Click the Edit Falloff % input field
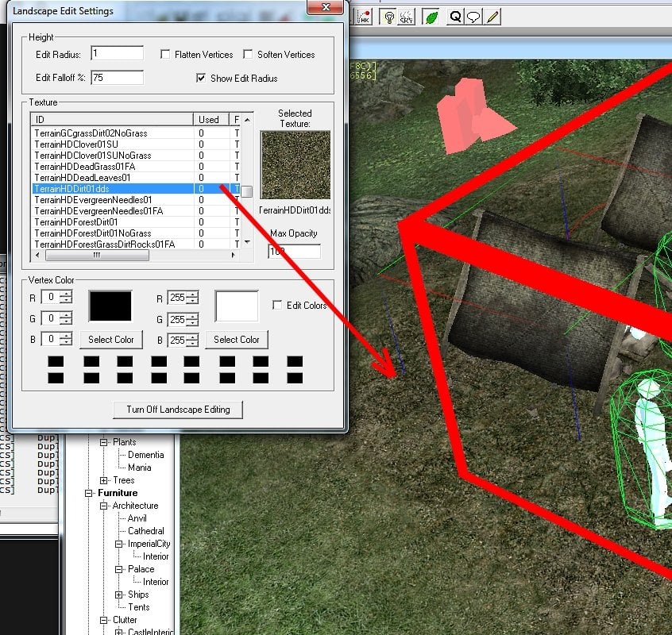The width and height of the screenshot is (672, 635). (117, 78)
